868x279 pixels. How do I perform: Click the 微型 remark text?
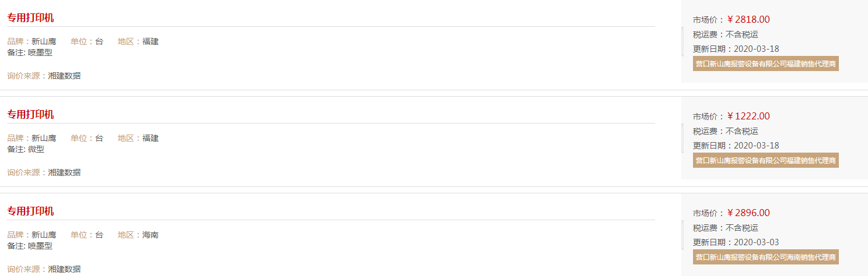[36, 149]
